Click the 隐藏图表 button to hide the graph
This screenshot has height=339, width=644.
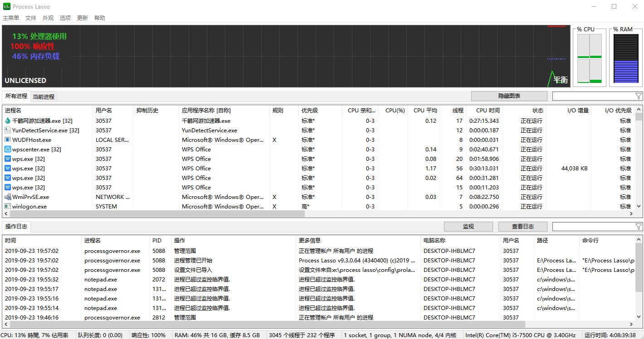click(509, 96)
